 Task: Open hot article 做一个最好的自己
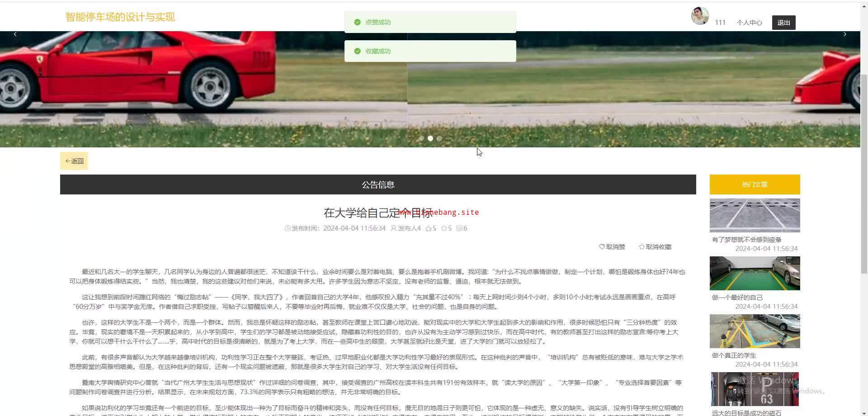pos(737,298)
